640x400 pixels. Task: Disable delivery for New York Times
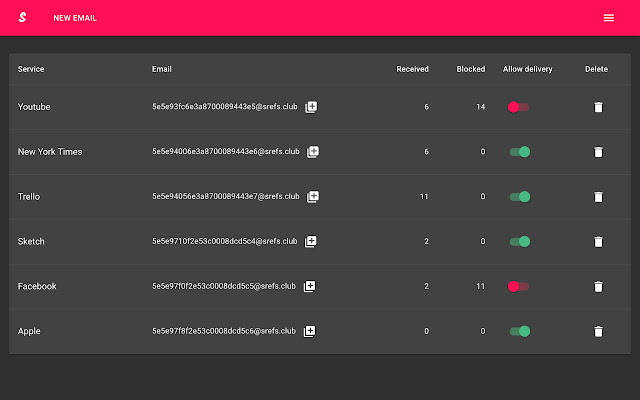(520, 152)
